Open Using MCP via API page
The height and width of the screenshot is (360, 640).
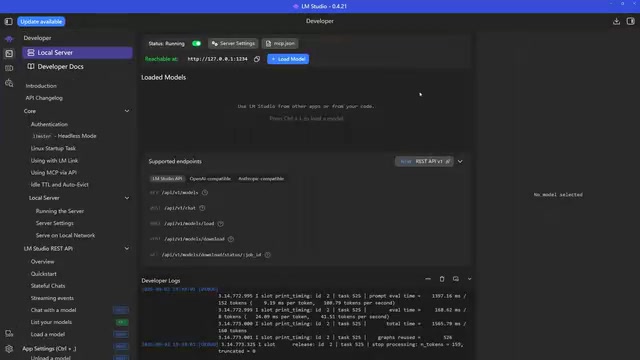(x=53, y=173)
